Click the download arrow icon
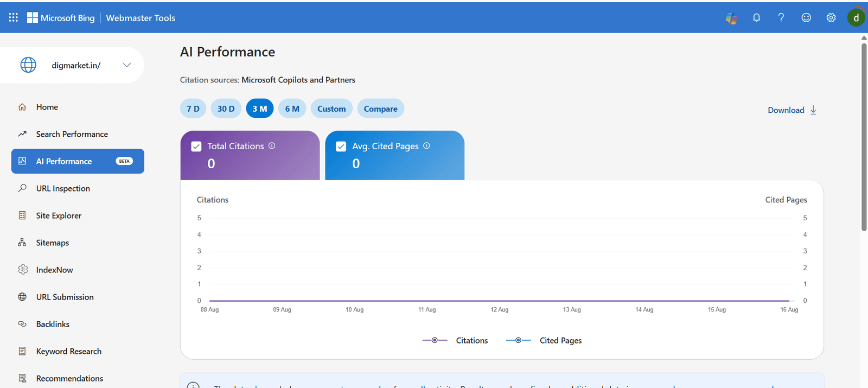 coord(813,110)
